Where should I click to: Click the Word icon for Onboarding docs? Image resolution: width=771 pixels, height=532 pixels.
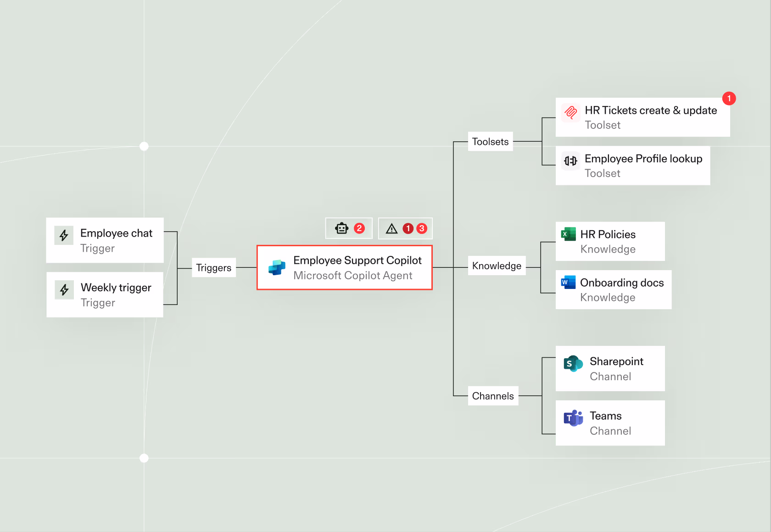tap(569, 282)
